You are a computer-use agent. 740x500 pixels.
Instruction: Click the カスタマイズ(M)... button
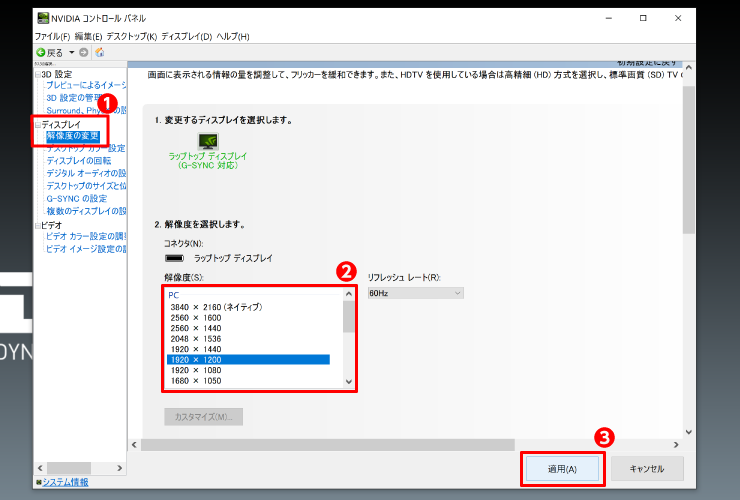point(203,417)
